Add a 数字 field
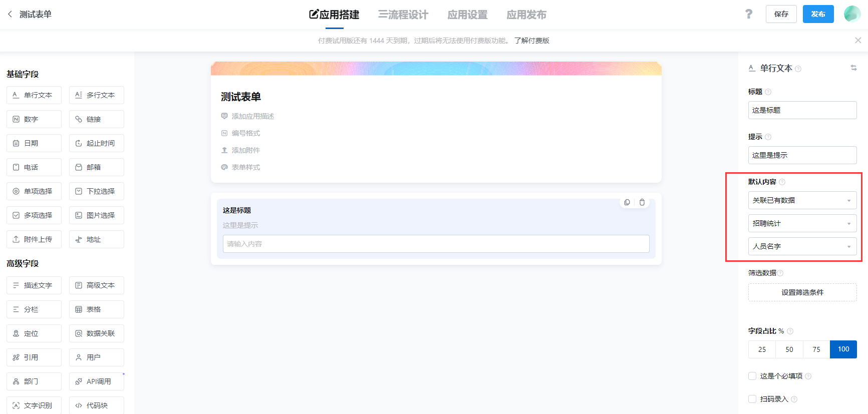Screen dimensions: 868x414 [34, 119]
